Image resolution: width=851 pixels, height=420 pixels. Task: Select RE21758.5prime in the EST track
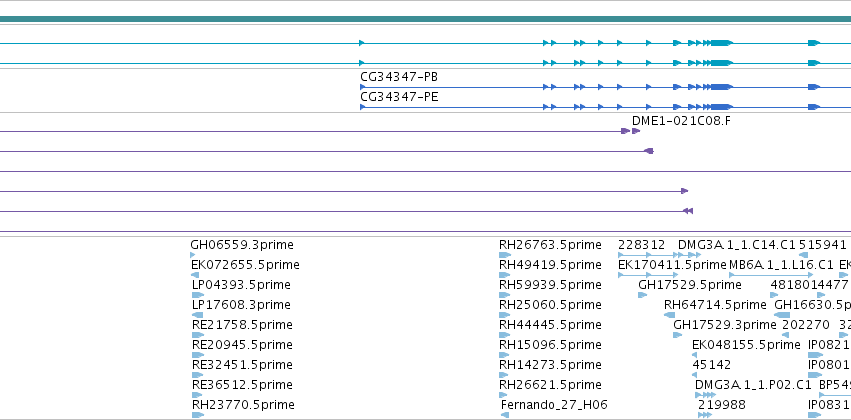tap(242, 324)
